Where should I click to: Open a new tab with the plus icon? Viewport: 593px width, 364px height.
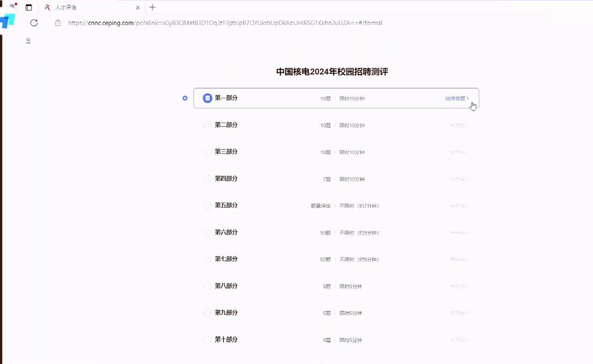153,7
